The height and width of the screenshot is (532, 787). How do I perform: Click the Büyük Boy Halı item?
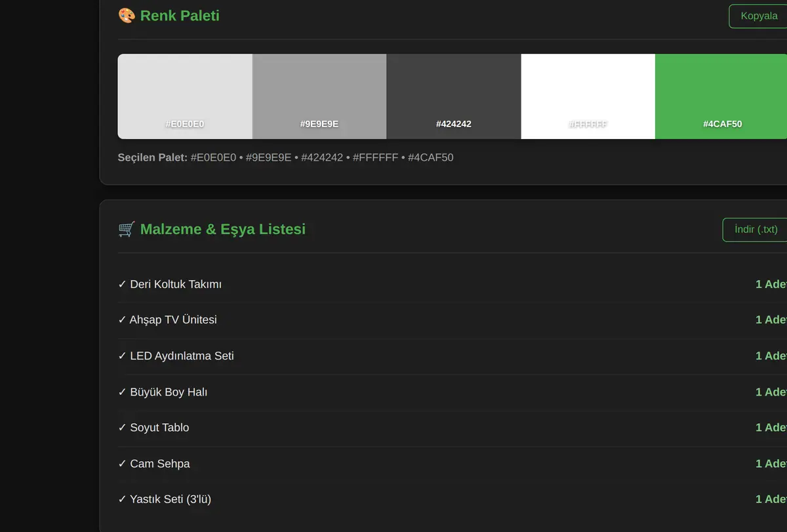click(x=163, y=392)
